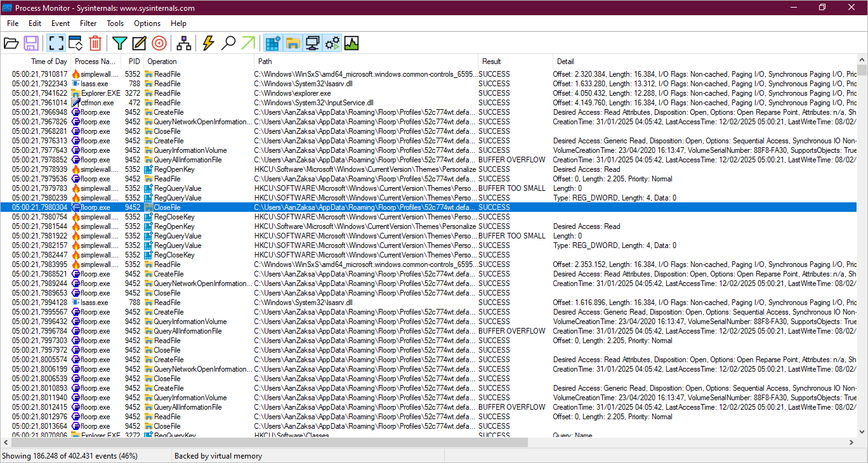Screen dimensions: 868x463
Task: Show the Process Tree icon
Action: coord(184,43)
